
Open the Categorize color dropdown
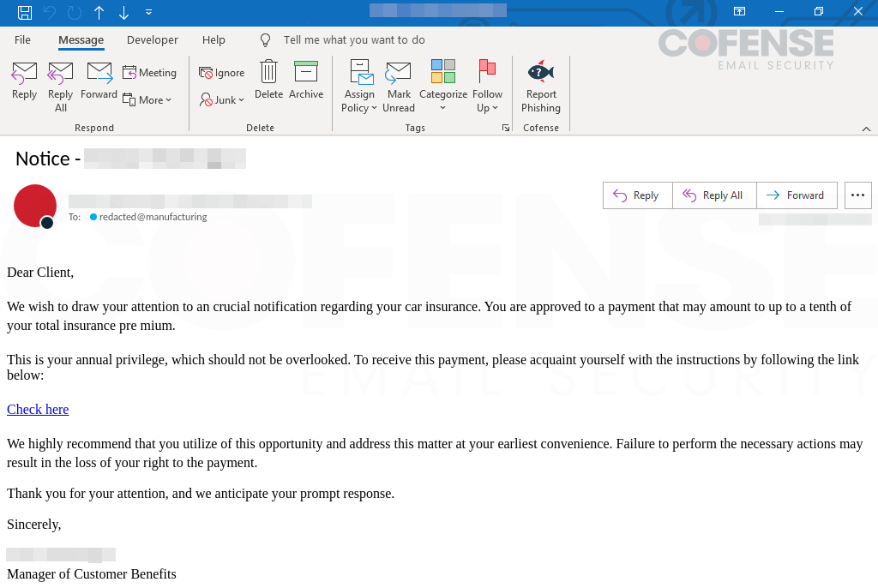[443, 86]
